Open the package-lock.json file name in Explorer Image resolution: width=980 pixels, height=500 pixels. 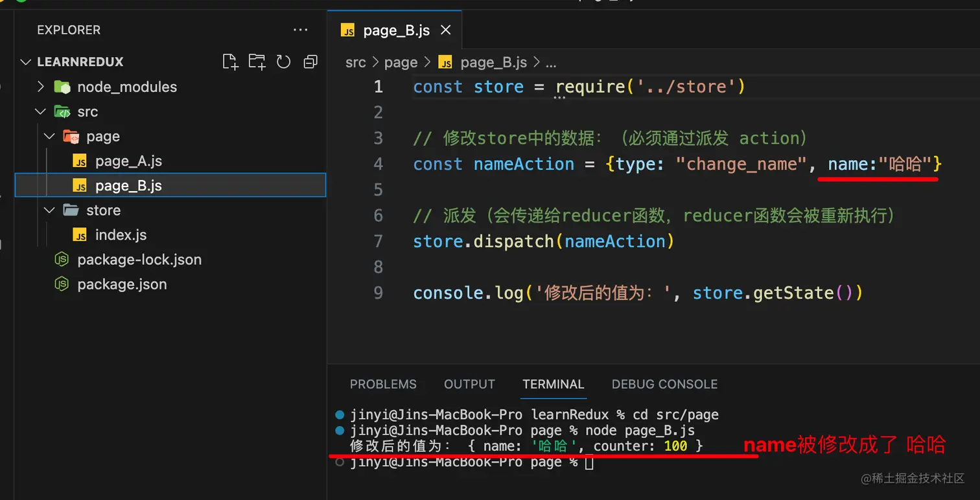click(139, 260)
